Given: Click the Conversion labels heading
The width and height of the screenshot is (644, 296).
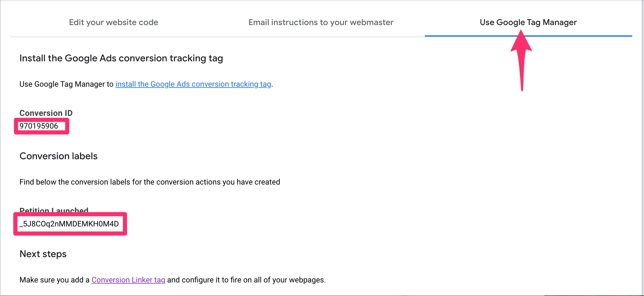Looking at the screenshot, I should 58,156.
